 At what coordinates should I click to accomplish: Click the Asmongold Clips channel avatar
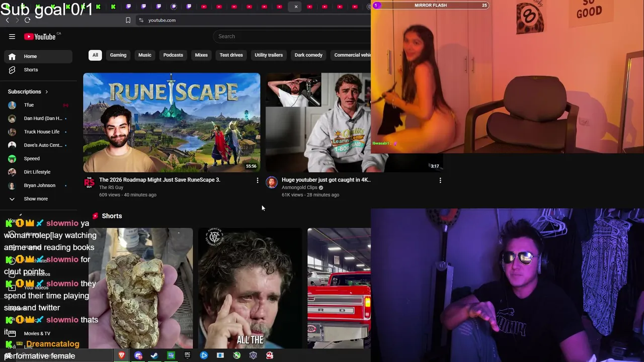(272, 182)
